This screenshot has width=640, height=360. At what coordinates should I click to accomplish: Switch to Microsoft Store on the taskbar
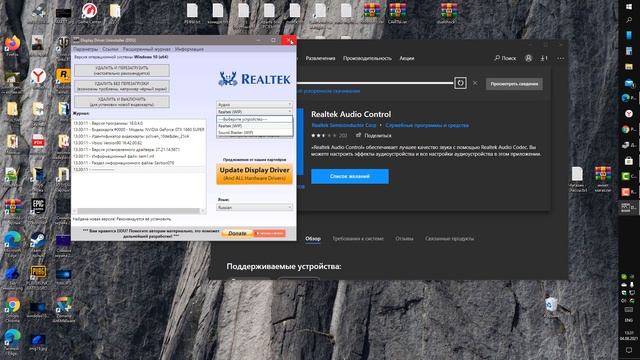pyautogui.click(x=629, y=161)
